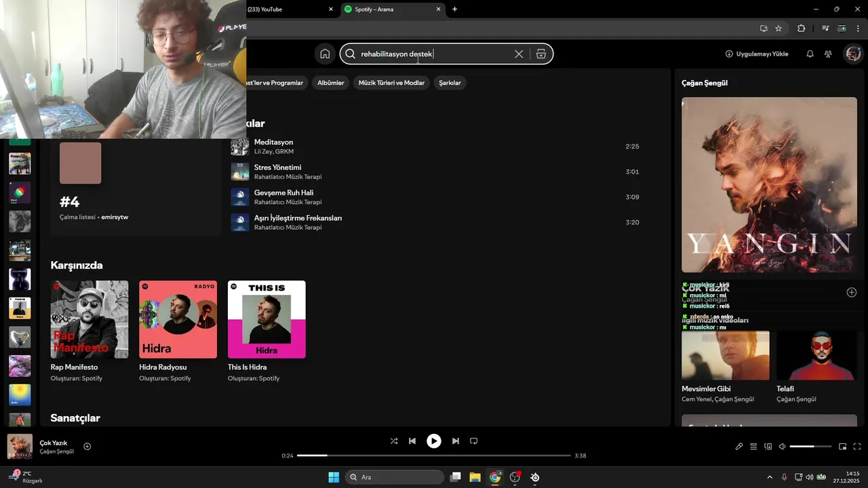
Task: Click the Windows taskbar search box
Action: coord(395,477)
